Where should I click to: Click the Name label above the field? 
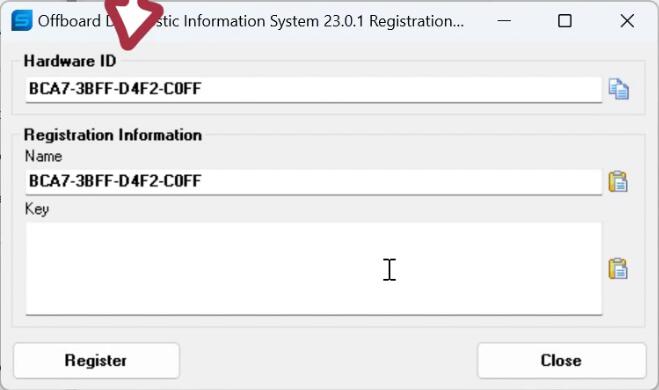pyautogui.click(x=43, y=156)
